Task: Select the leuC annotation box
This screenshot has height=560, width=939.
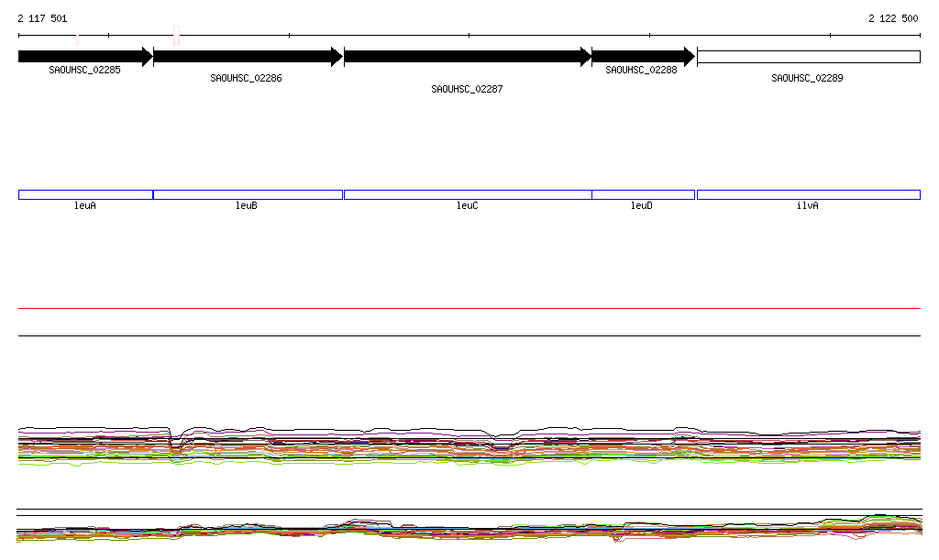Action: [x=467, y=194]
